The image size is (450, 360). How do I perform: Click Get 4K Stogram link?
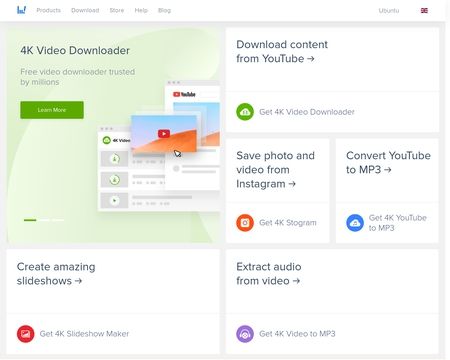coord(288,223)
